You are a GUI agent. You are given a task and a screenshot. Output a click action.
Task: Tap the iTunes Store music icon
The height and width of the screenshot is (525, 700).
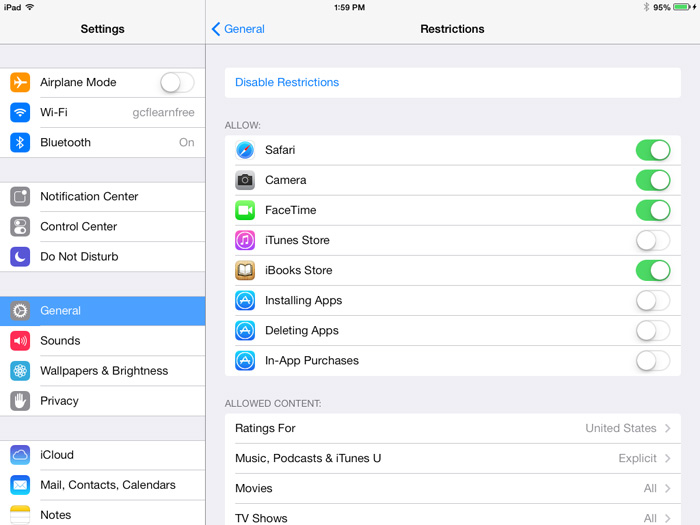[245, 240]
